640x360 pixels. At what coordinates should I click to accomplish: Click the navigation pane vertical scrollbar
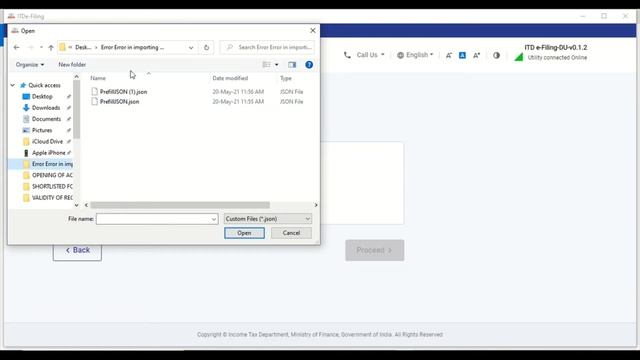[x=76, y=109]
